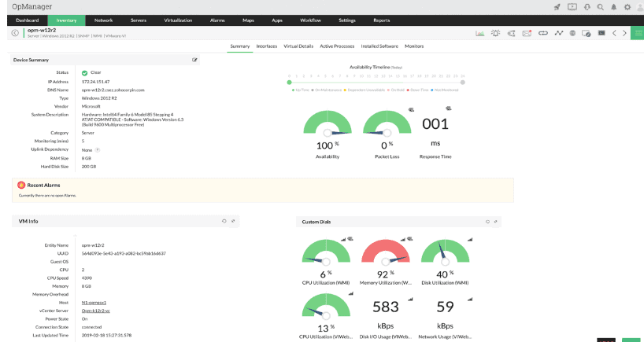Go to previous device arrow
The image size is (644, 342).
tap(614, 33)
